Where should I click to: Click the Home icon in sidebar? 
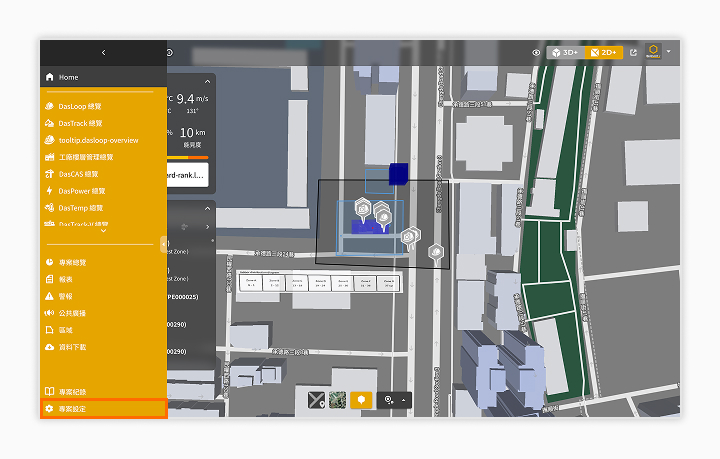tap(50, 77)
